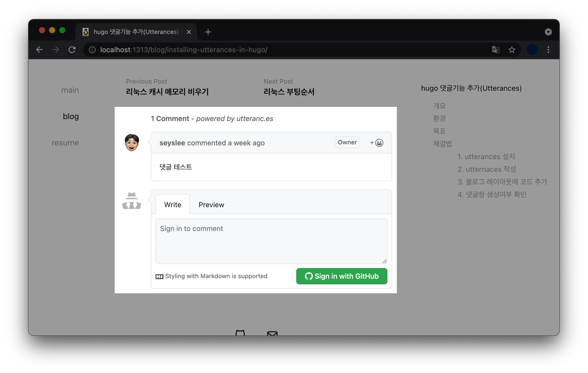Screen dimensions: 588x373
Task: Open the resume sidebar link
Action: click(x=65, y=143)
